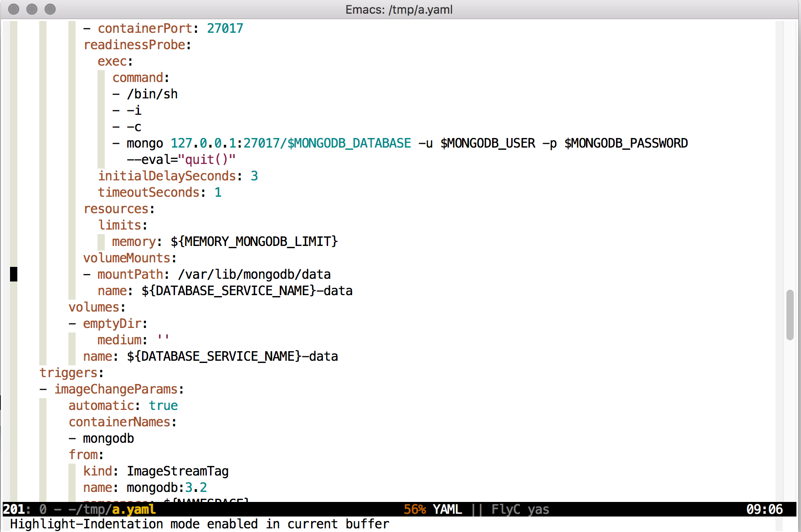
Task: Click the word mongo in command line
Action: tap(145, 143)
